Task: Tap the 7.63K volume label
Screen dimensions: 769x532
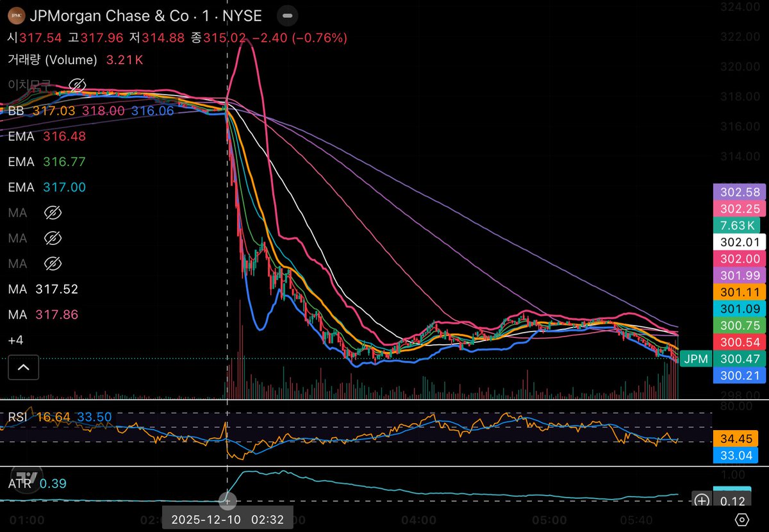Action: (x=736, y=225)
